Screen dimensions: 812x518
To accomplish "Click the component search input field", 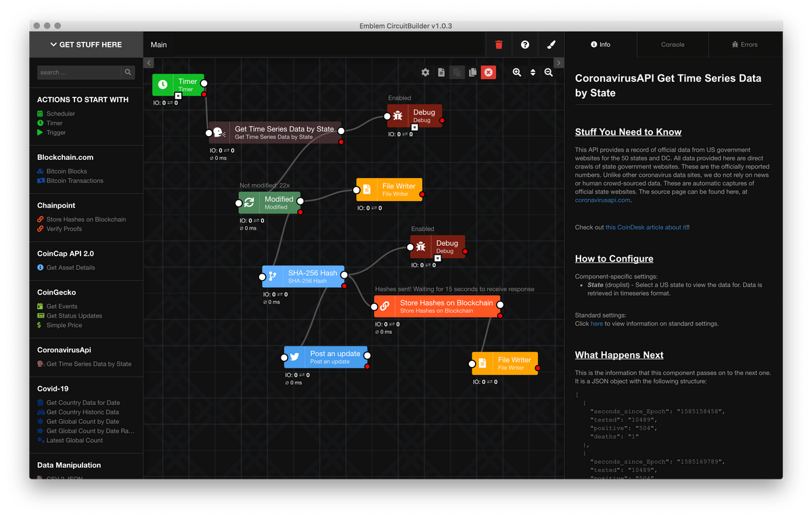I will tap(79, 72).
